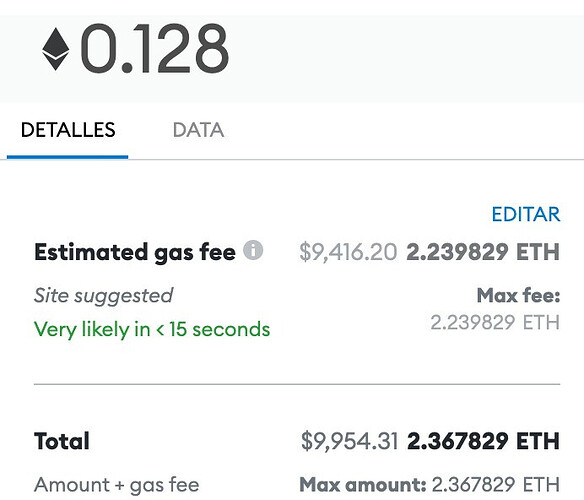The image size is (584, 500).
Task: Click the bold 2.367829 ETH total
Action: pos(483,441)
